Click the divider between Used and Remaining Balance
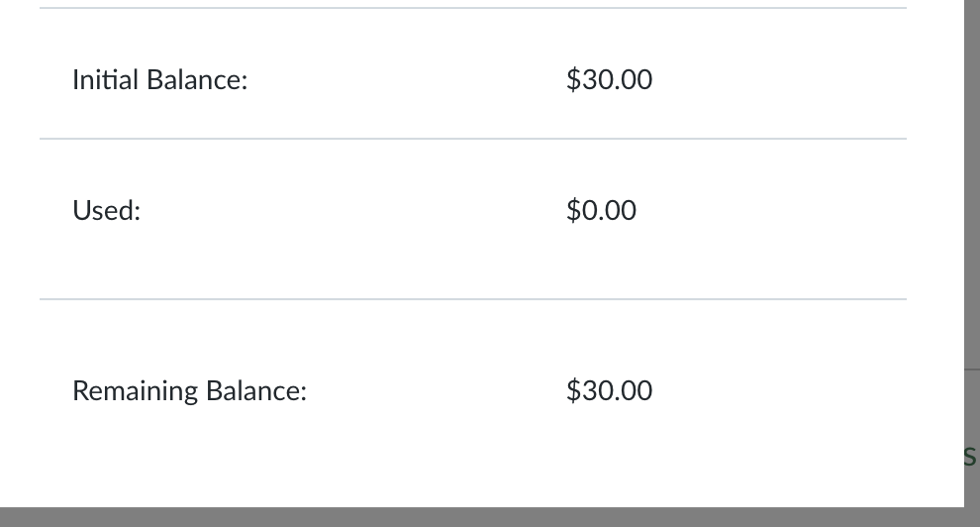980x527 pixels. pos(473,299)
